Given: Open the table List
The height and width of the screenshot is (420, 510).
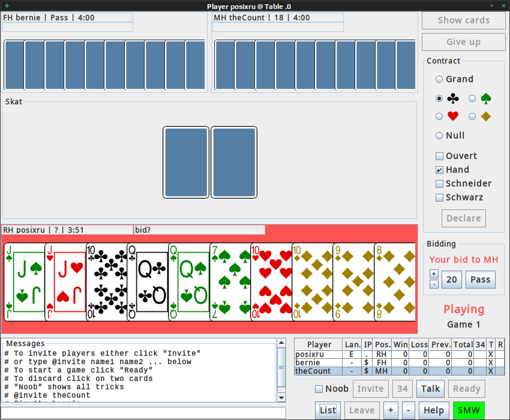Looking at the screenshot, I should [328, 410].
